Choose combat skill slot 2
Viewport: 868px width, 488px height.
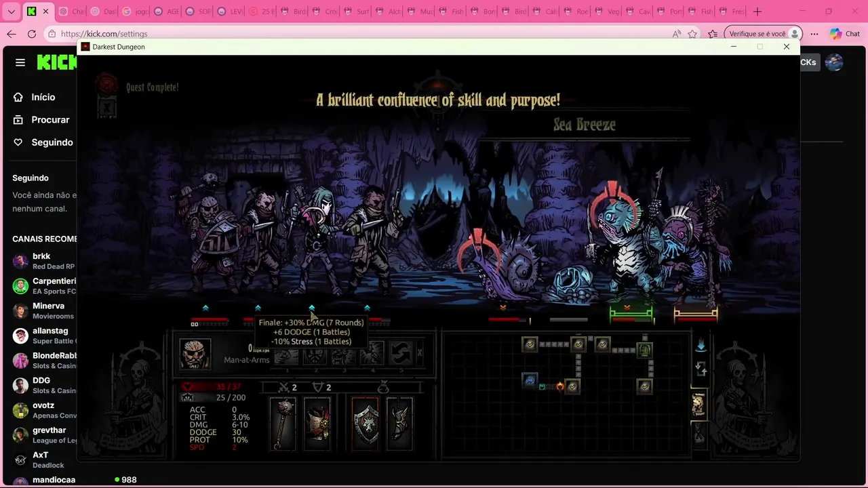315,353
